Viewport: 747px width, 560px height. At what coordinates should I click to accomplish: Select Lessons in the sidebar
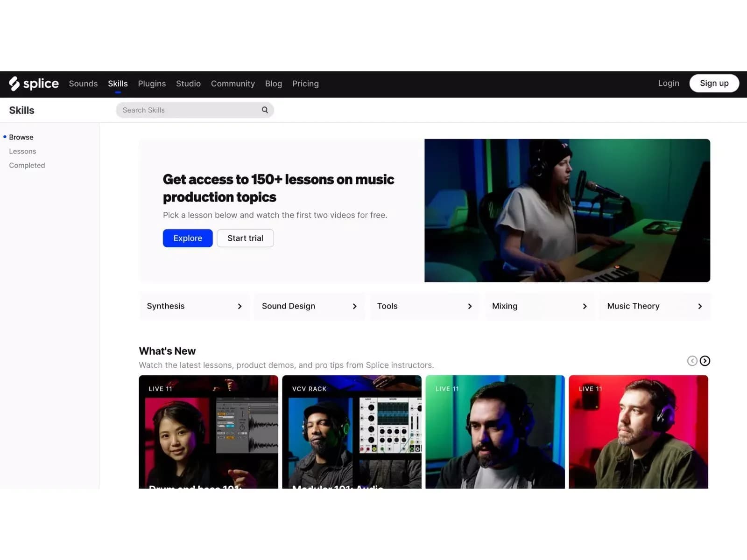(22, 151)
